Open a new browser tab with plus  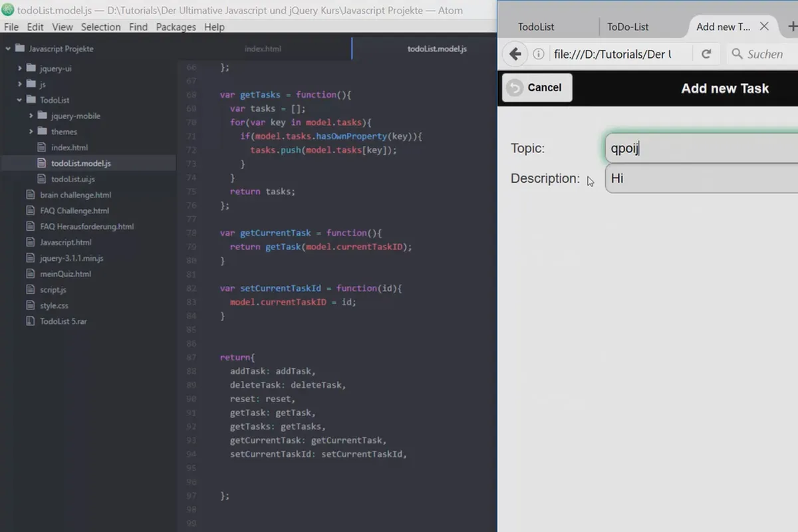791,27
